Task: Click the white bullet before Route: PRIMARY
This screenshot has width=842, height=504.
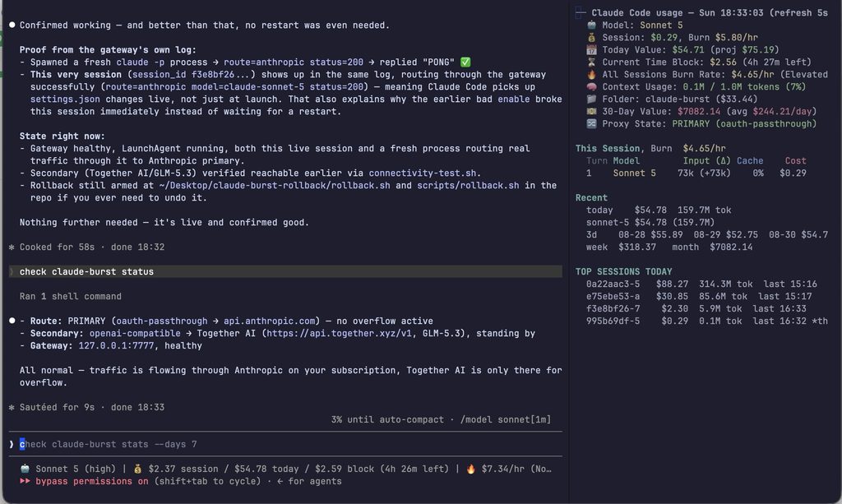Action: click(x=12, y=321)
